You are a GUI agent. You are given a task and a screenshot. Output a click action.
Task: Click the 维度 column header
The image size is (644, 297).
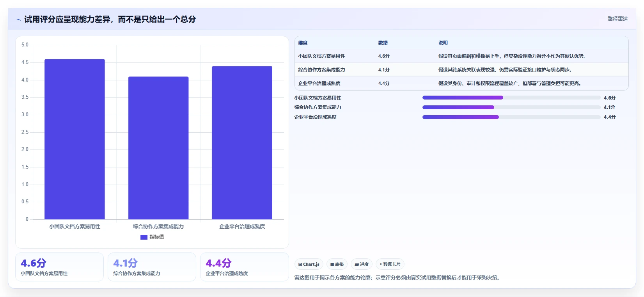point(303,43)
